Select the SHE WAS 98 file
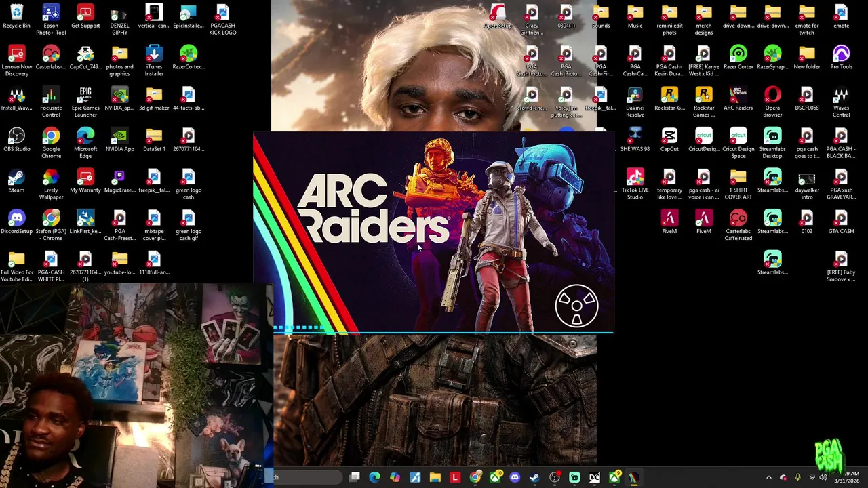This screenshot has width=868, height=488. [635, 140]
